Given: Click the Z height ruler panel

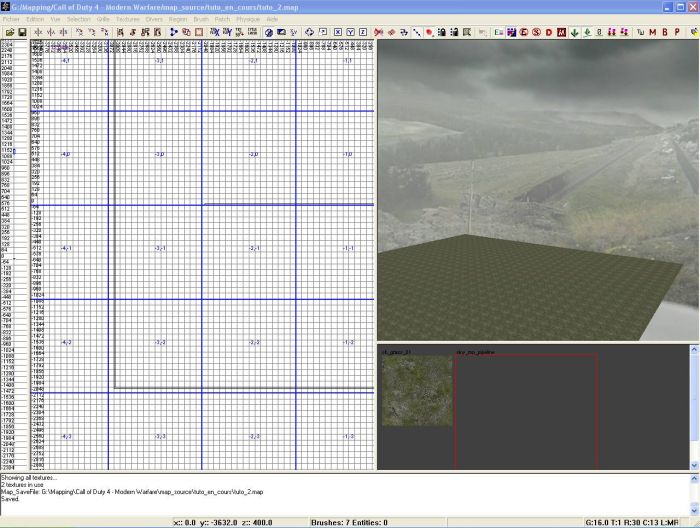Looking at the screenshot, I should coord(14,254).
